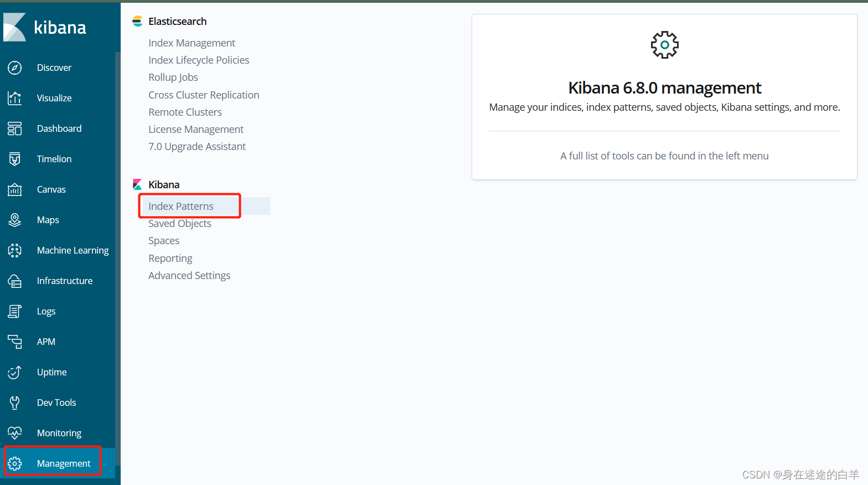Open the Logs document icon
Screen dimensions: 868x485
15,311
